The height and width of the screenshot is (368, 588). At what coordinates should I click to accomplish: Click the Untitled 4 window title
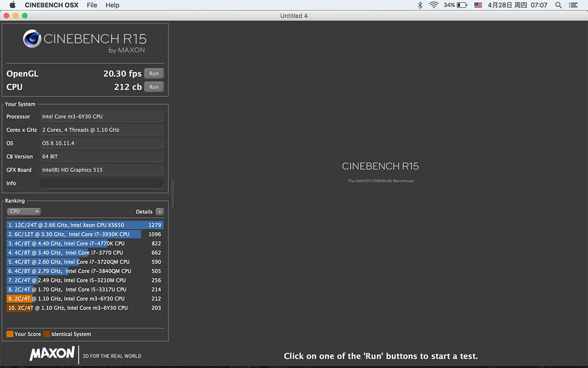pos(294,16)
